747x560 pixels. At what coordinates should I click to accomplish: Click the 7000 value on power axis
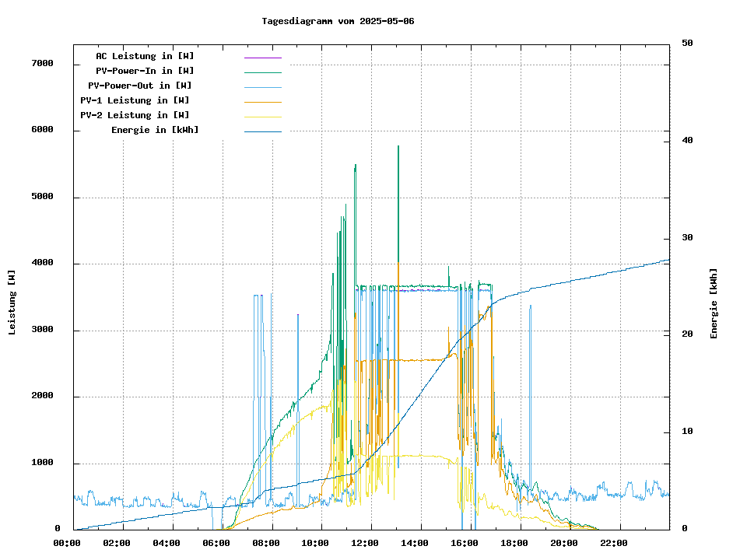42,64
